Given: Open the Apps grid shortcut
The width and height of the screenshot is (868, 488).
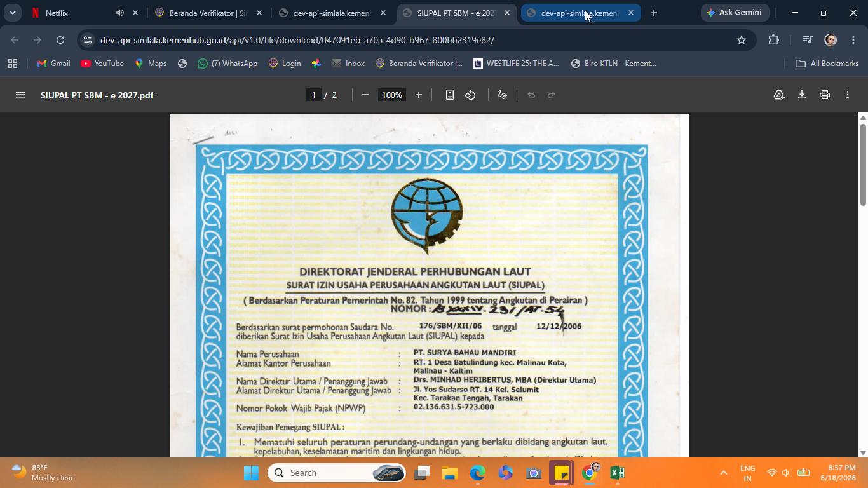Looking at the screenshot, I should coord(13,64).
